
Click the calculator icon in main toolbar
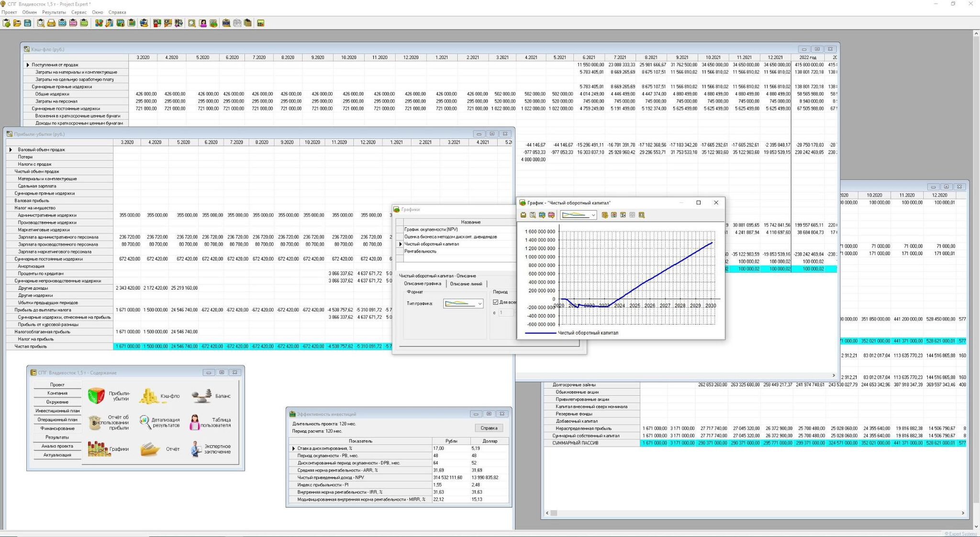tap(261, 23)
